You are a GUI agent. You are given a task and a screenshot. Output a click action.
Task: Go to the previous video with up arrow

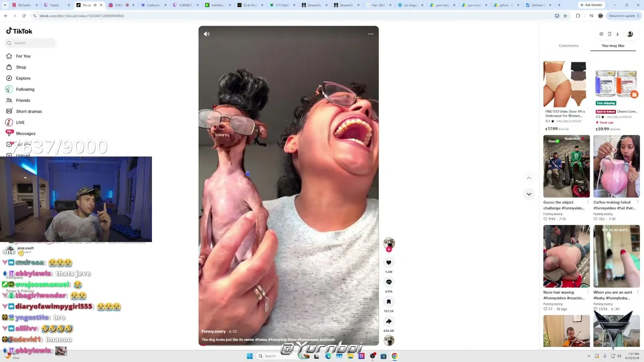529,178
